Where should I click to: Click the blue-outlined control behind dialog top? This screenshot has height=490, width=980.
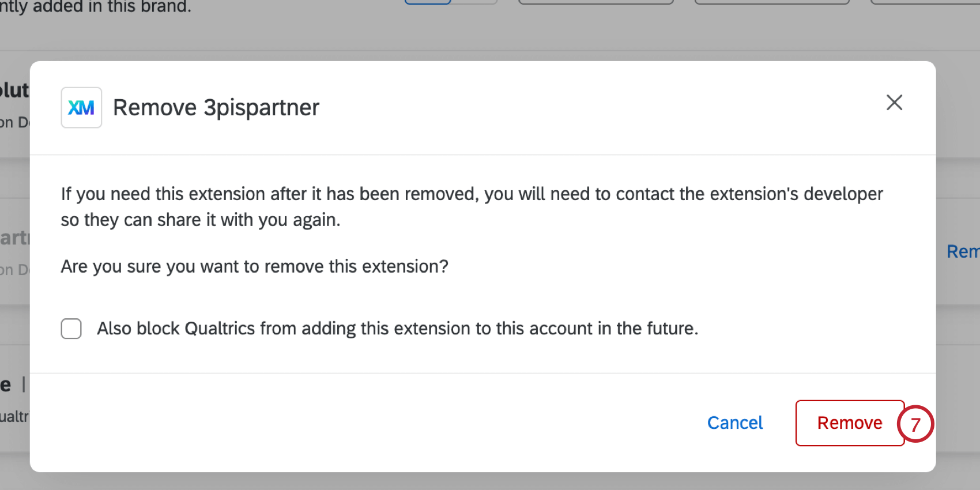pos(428,2)
